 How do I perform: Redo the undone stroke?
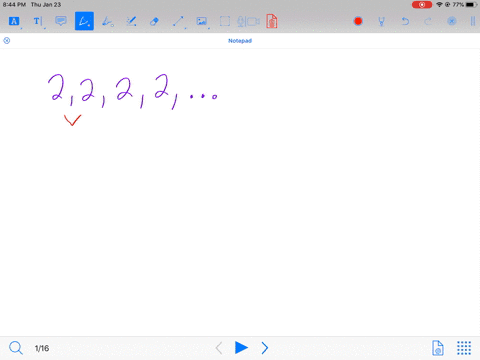(428, 21)
